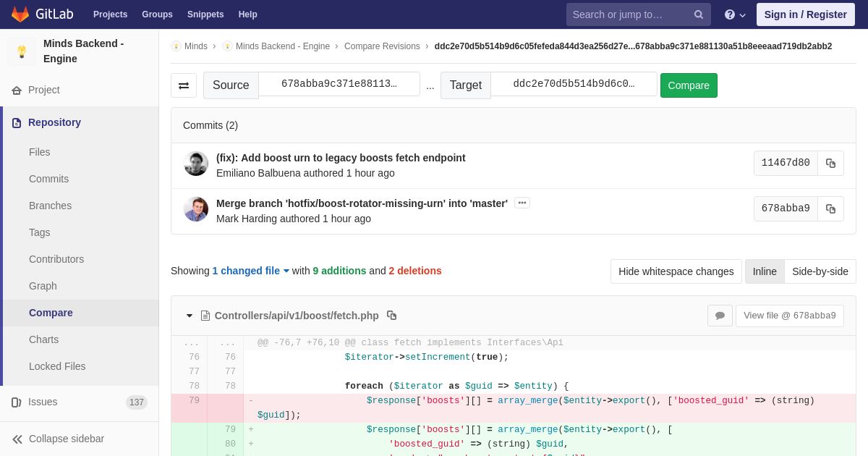Screen dimensions: 868x456
Task: Open the help question mark menu
Action: (x=735, y=14)
